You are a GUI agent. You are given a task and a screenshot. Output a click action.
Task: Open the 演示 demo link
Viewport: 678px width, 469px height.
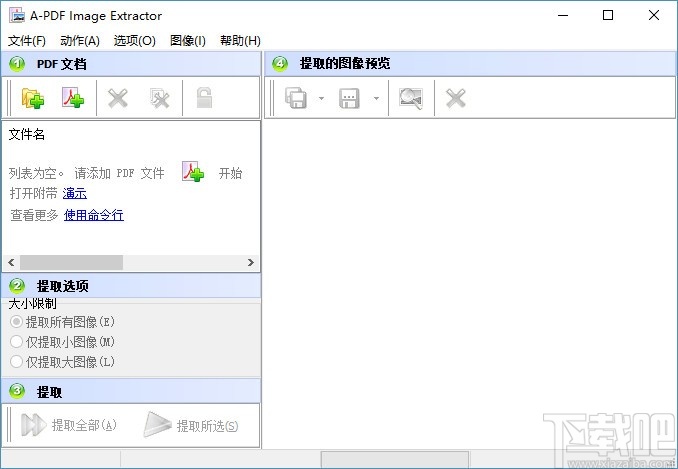click(x=75, y=193)
